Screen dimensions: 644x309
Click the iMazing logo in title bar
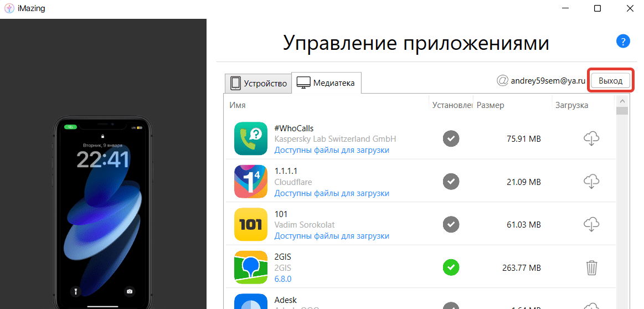9,8
